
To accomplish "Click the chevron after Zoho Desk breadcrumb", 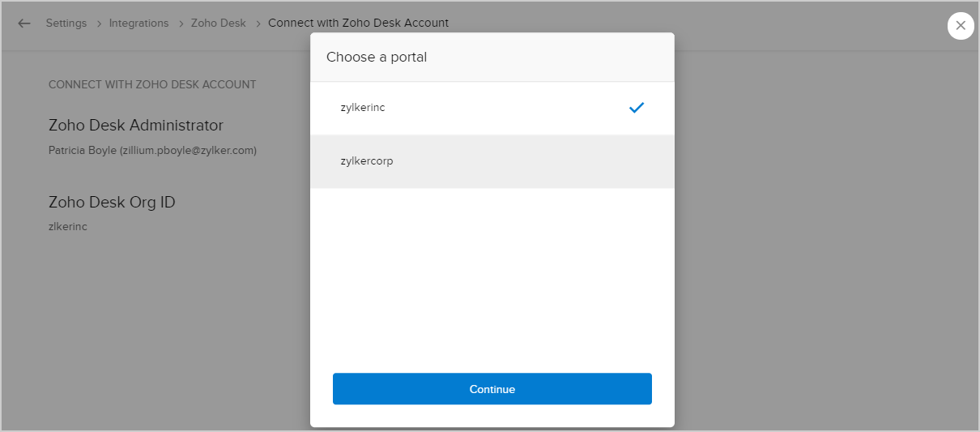I will click(x=258, y=24).
